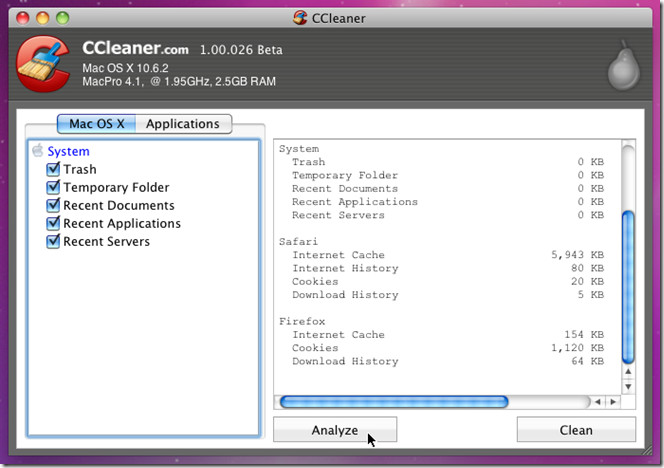Image resolution: width=664 pixels, height=468 pixels.
Task: Click the Apple icon beside System
Action: pyautogui.click(x=38, y=150)
